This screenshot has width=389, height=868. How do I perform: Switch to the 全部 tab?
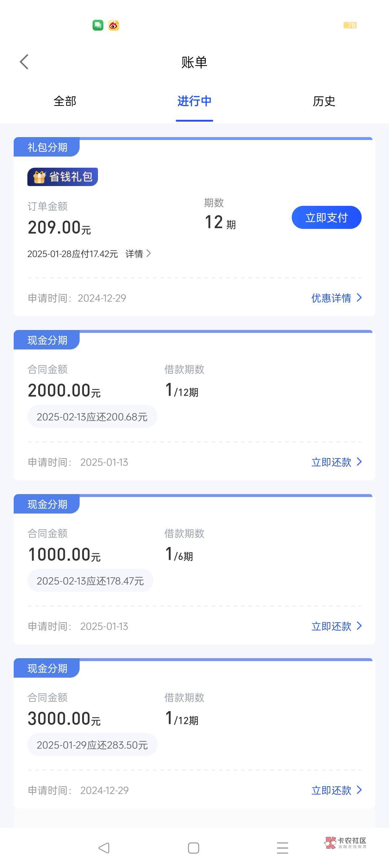pos(65,101)
